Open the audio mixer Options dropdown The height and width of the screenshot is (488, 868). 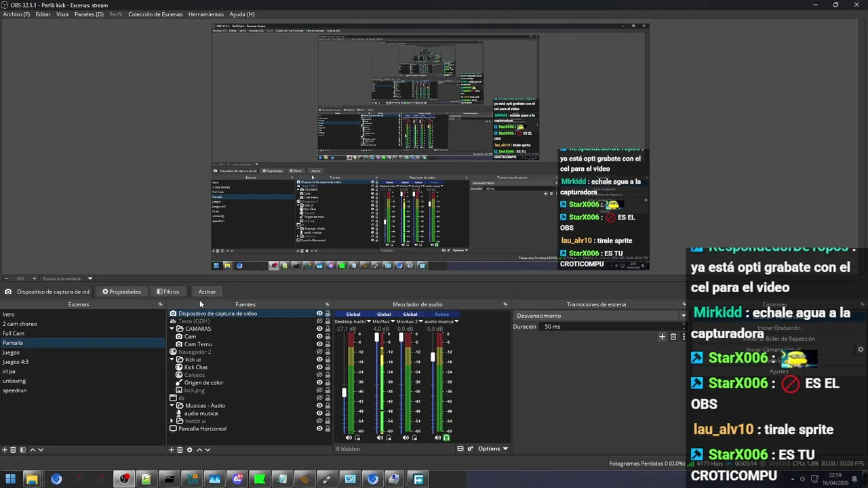pos(493,449)
